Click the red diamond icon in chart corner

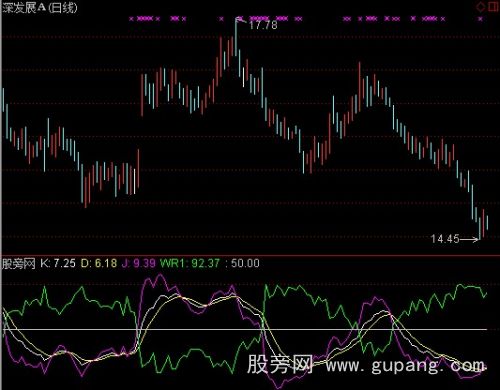480,7
